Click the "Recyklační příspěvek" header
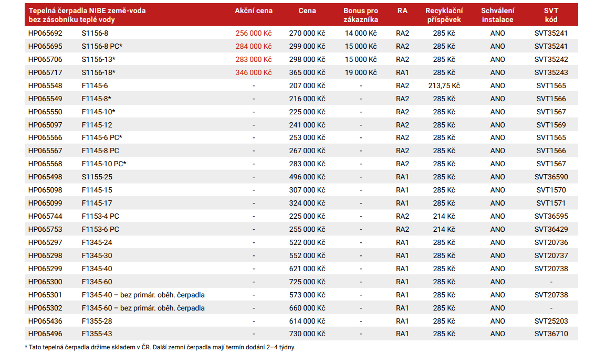This screenshot has height=364, width=606. click(x=443, y=15)
